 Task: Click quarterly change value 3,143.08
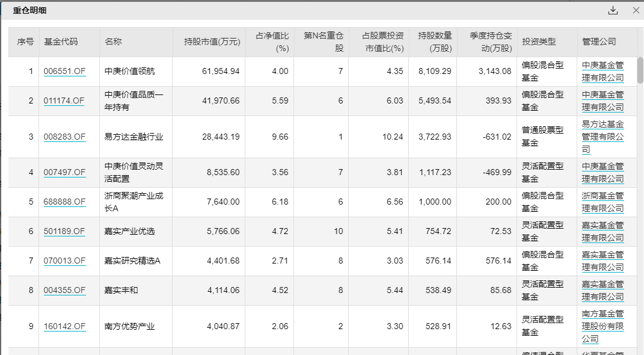click(495, 71)
